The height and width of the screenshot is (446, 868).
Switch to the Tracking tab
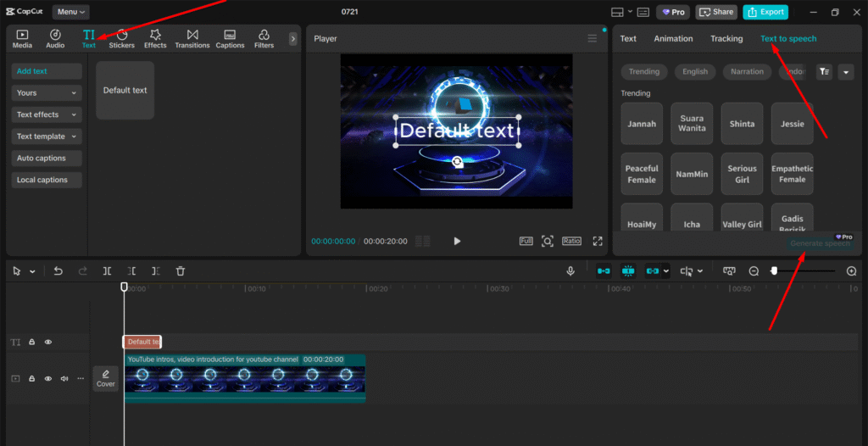(726, 39)
